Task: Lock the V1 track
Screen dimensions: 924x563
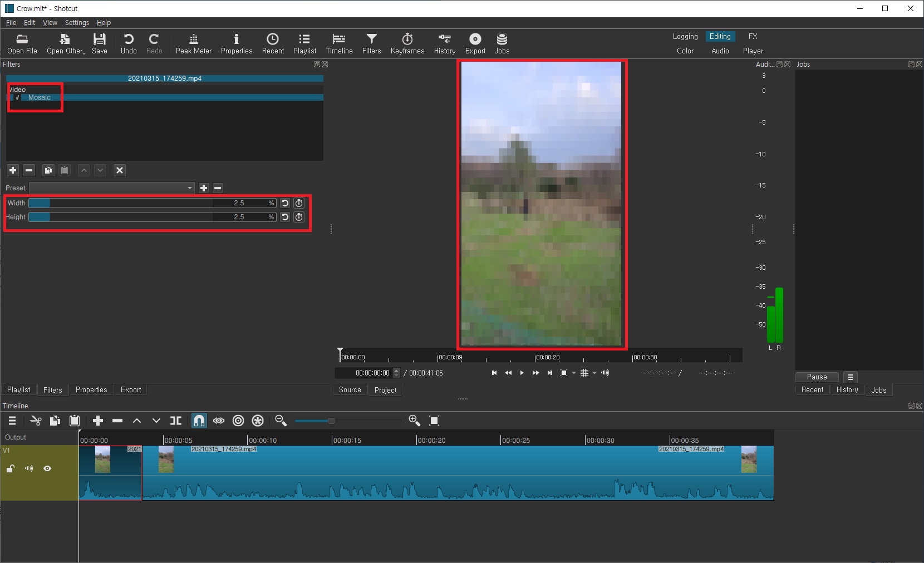Action: pos(10,468)
